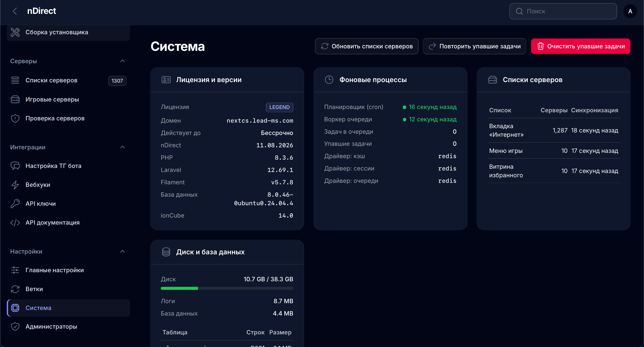The width and height of the screenshot is (644, 347).
Task: Click the 12 секунд назад worker status
Action: click(430, 119)
